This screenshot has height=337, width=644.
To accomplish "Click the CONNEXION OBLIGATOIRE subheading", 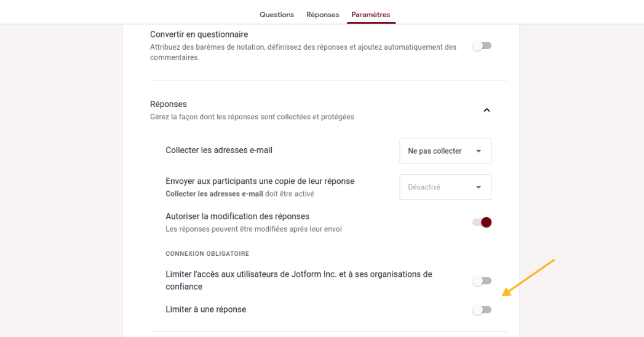I will [x=207, y=253].
